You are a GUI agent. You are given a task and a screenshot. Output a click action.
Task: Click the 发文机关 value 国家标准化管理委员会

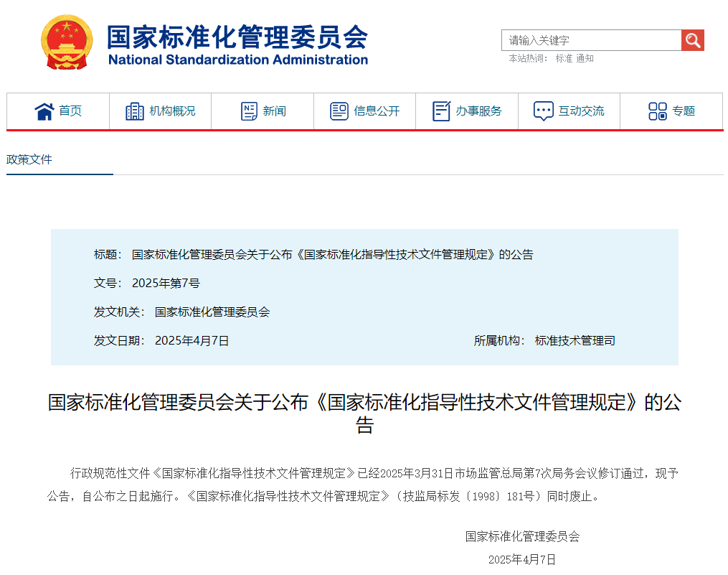(x=212, y=312)
